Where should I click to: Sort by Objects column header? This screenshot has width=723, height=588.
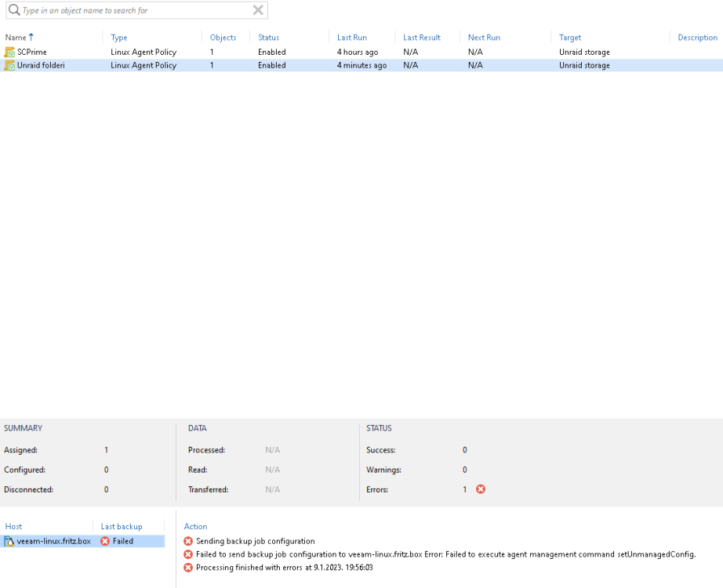223,38
